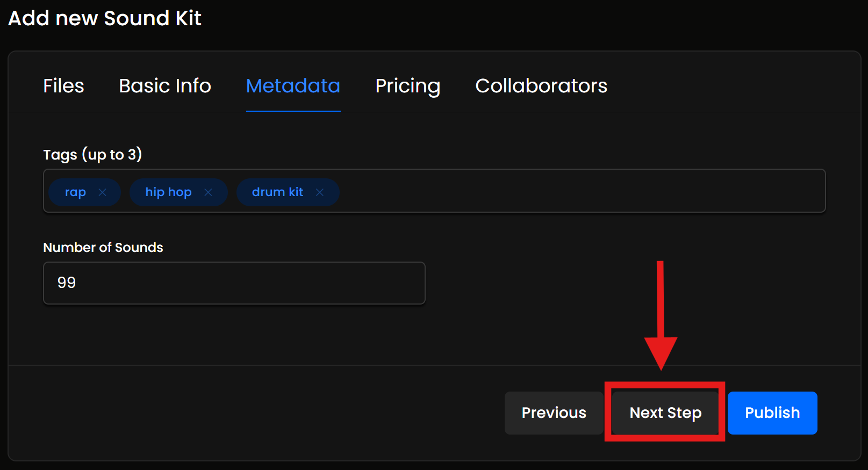
Task: Focus the Number of Sounds input field
Action: point(234,283)
